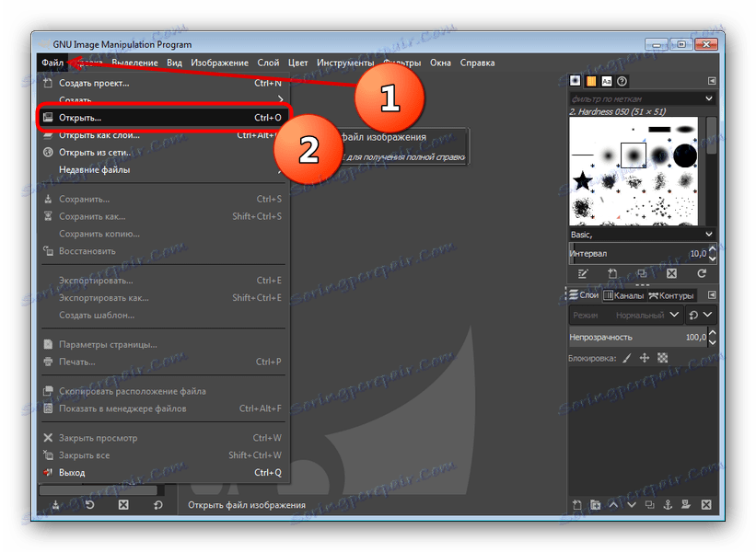
Task: Open the Изображение menu
Action: click(x=219, y=63)
